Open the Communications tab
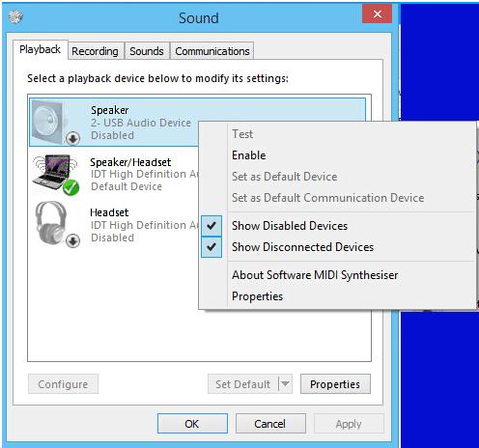 (x=212, y=51)
